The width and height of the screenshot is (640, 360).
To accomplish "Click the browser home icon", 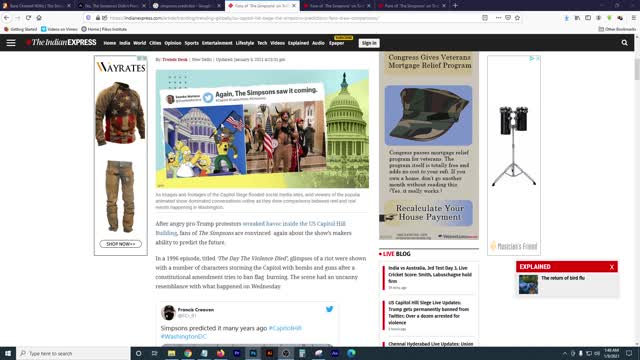I will [x=39, y=18].
